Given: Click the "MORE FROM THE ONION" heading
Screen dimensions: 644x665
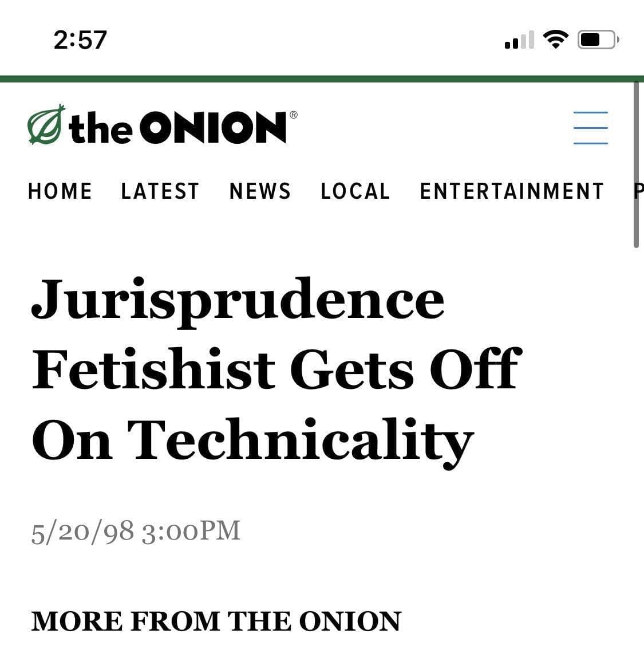Looking at the screenshot, I should pyautogui.click(x=216, y=621).
